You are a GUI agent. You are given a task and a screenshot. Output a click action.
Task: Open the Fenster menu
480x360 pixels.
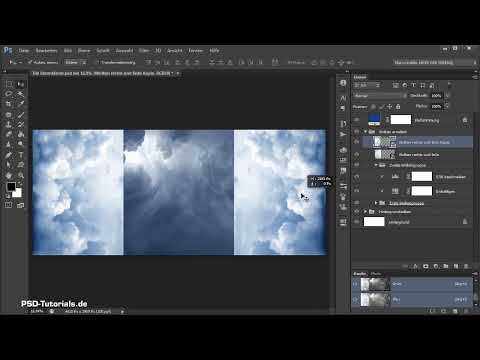click(x=196, y=51)
